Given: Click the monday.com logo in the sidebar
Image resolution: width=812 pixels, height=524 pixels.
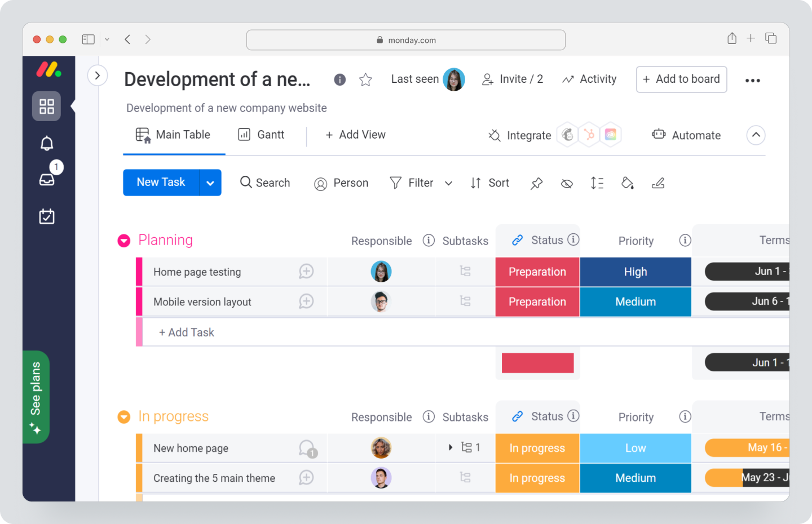Looking at the screenshot, I should tap(48, 70).
